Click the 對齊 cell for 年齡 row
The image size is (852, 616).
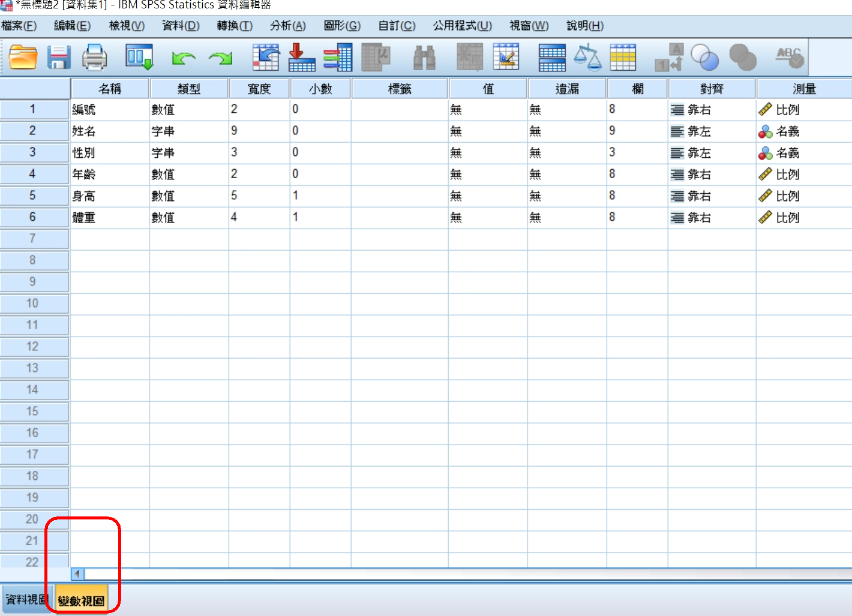click(x=711, y=175)
